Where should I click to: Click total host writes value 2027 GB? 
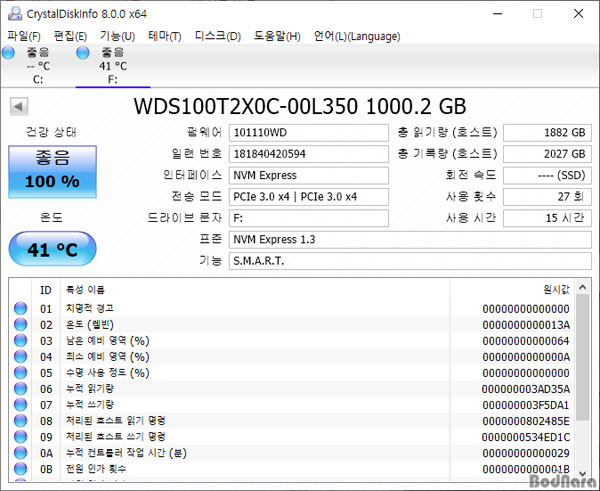click(x=547, y=154)
